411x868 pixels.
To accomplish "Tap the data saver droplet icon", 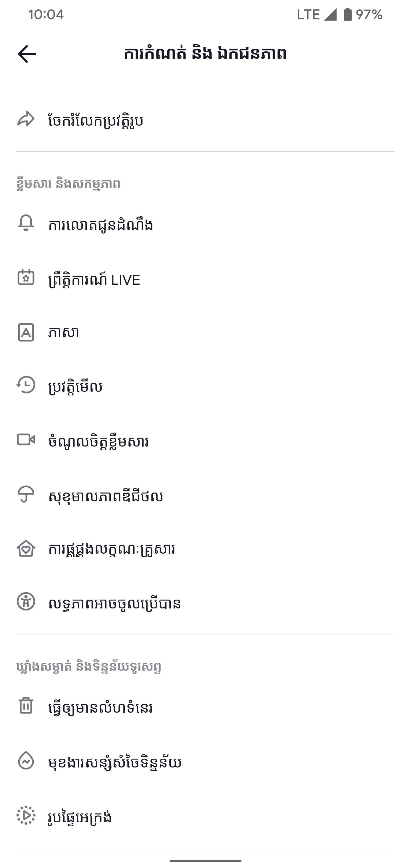I will [26, 760].
